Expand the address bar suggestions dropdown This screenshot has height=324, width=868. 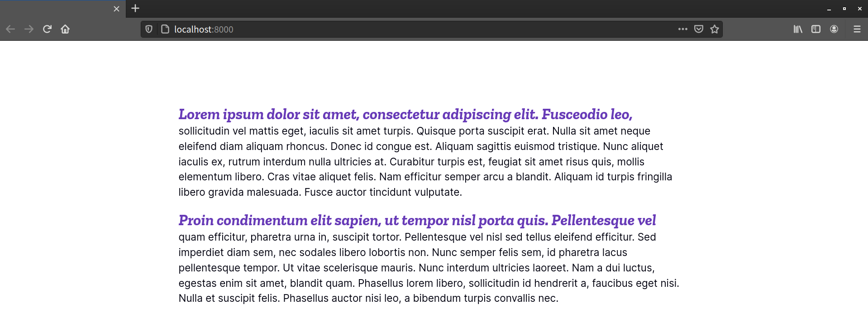[407, 29]
